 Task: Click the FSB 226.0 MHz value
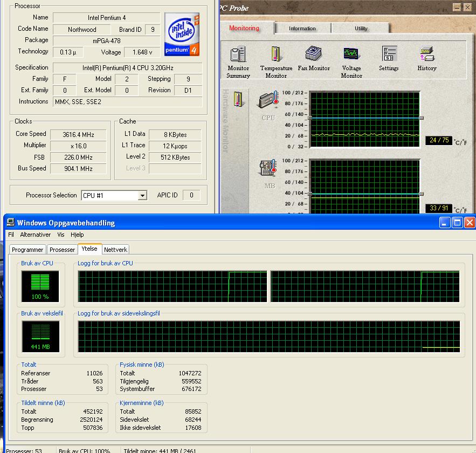(x=78, y=157)
